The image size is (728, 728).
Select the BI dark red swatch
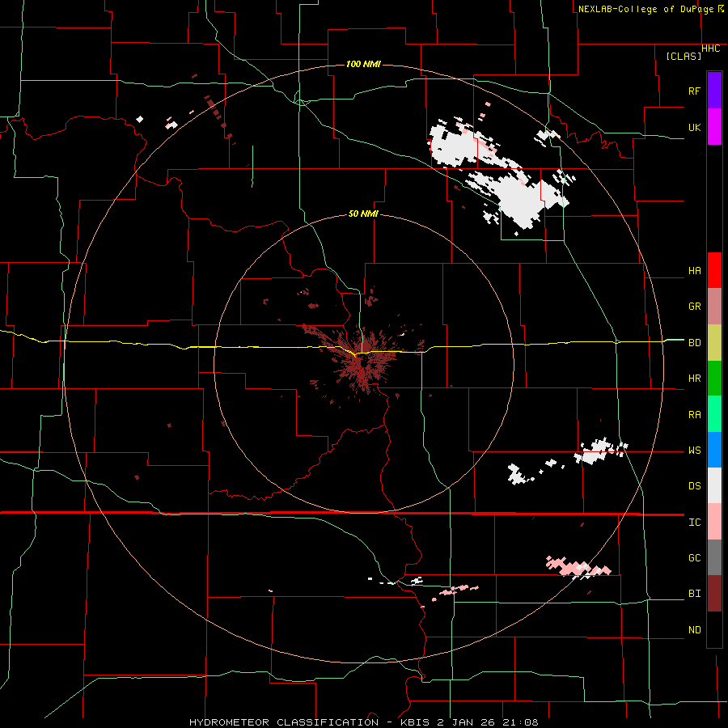[x=714, y=594]
